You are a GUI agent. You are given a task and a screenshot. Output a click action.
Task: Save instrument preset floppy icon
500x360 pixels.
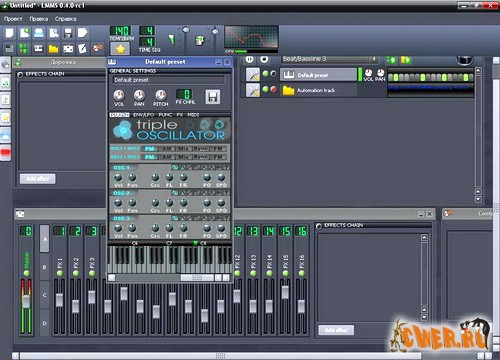(x=213, y=97)
